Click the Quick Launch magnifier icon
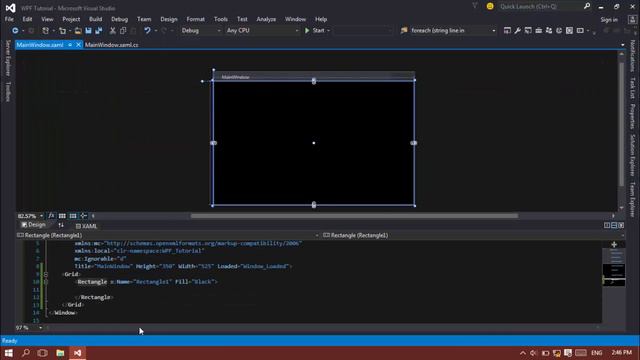Image resolution: width=640 pixels, height=360 pixels. [587, 6]
